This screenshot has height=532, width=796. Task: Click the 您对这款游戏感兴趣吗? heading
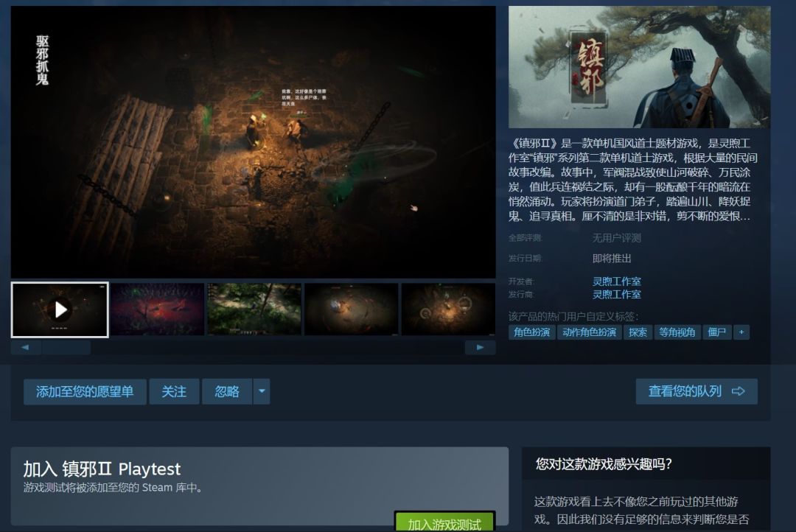(604, 464)
